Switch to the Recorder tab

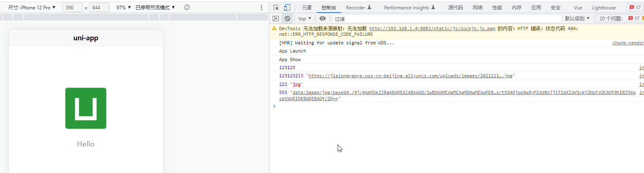358,7
